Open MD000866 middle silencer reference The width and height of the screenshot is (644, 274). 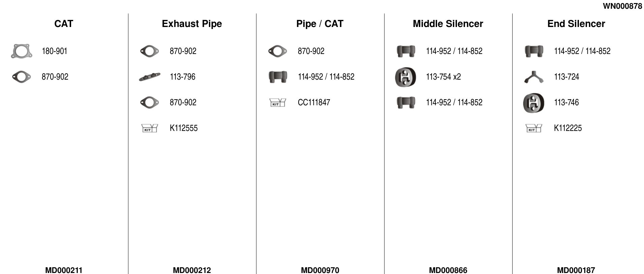pos(448,270)
